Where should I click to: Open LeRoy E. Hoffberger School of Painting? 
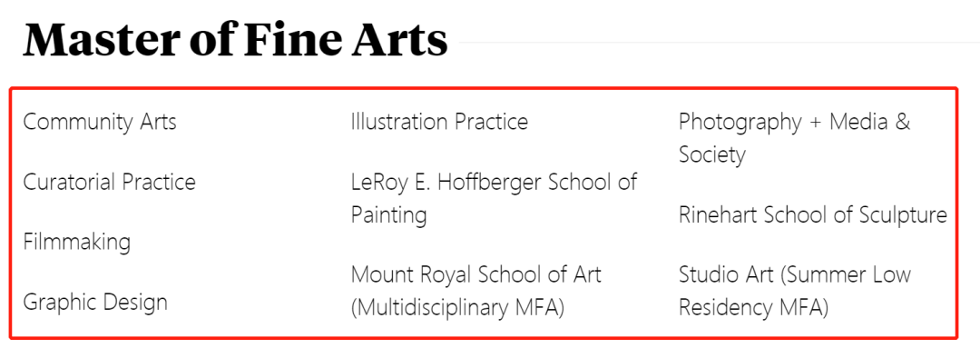pyautogui.click(x=494, y=198)
